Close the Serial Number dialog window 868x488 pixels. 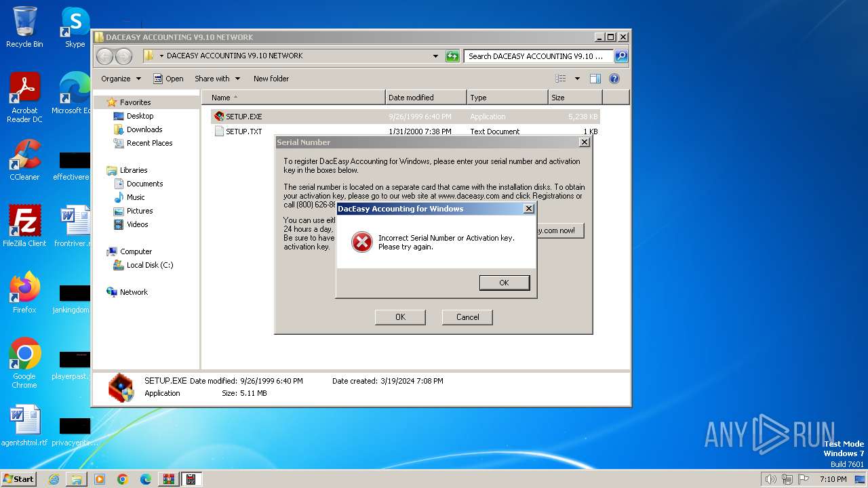click(584, 142)
